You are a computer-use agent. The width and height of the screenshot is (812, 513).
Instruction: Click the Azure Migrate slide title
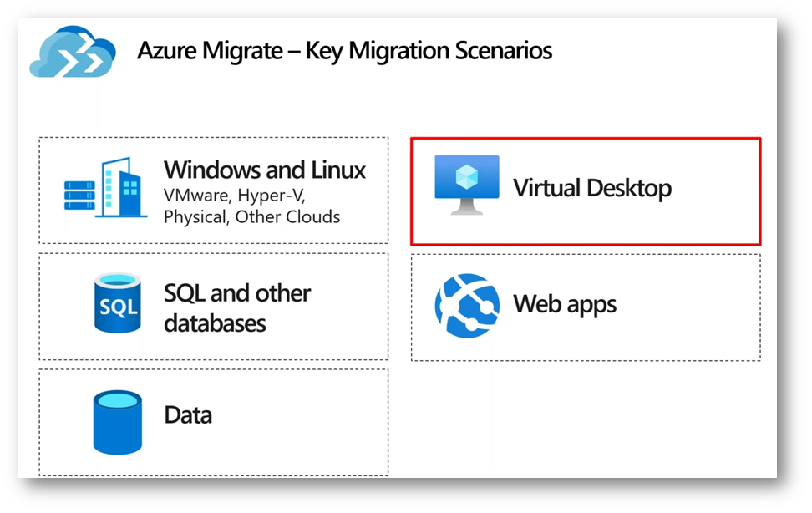coord(344,51)
